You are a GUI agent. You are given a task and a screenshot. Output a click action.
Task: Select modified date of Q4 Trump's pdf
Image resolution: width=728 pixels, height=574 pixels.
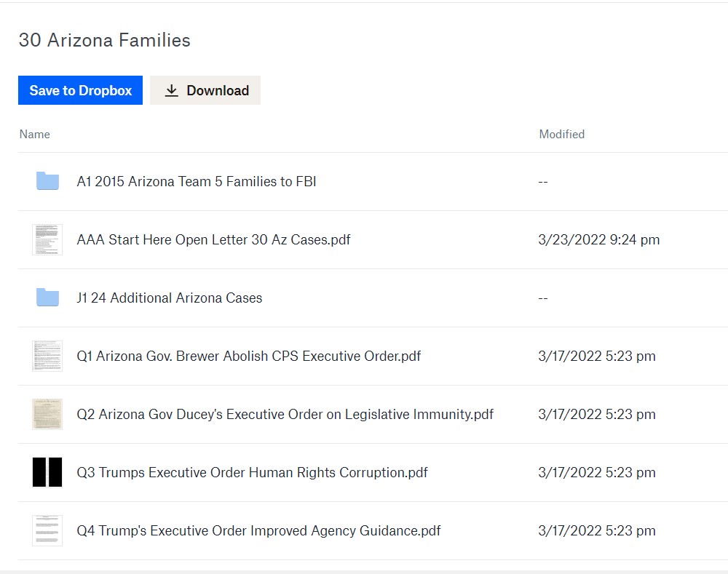pyautogui.click(x=597, y=530)
